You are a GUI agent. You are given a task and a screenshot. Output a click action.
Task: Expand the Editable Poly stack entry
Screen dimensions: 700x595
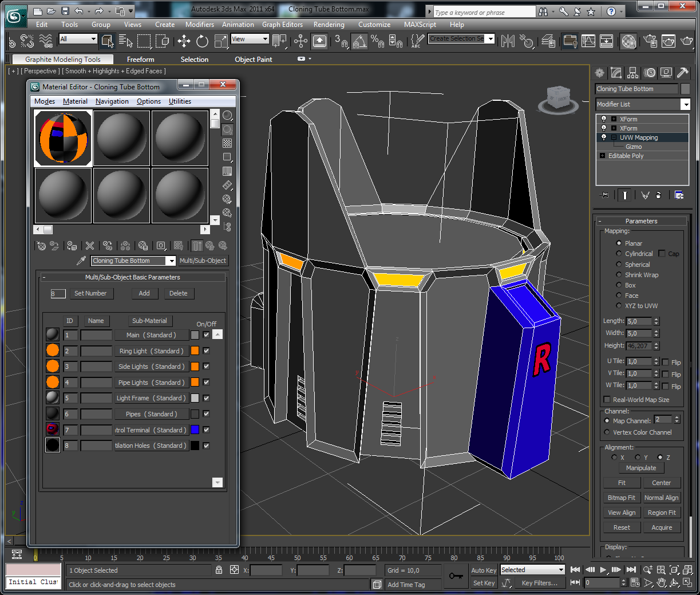(602, 156)
